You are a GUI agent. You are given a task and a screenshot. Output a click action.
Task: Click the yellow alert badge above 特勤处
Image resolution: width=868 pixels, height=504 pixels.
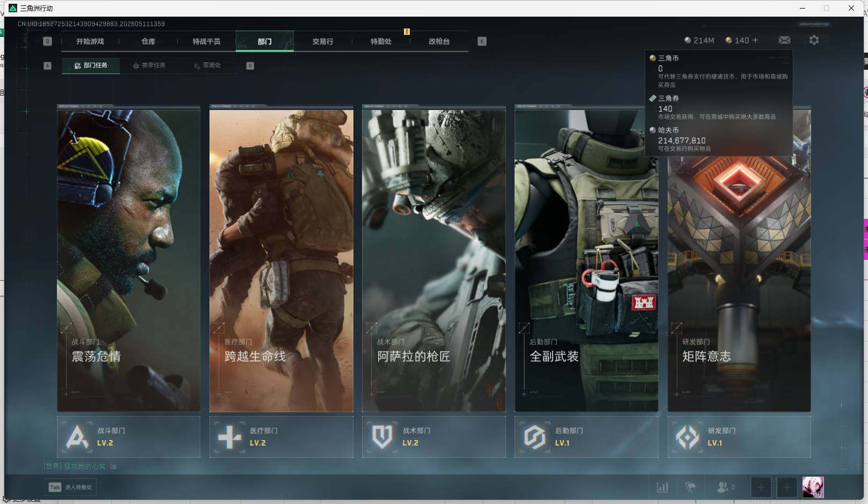[407, 32]
